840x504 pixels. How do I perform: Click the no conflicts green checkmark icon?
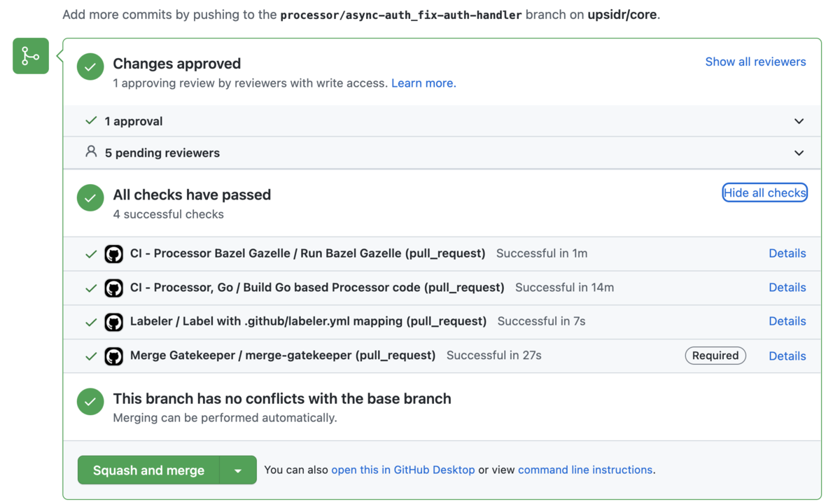90,402
